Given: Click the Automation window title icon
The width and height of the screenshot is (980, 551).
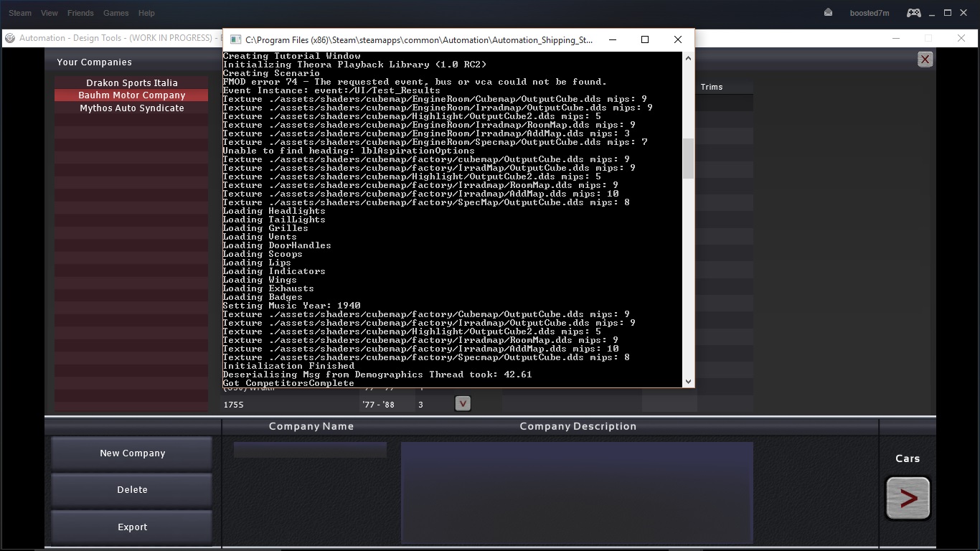Looking at the screenshot, I should [x=10, y=38].
